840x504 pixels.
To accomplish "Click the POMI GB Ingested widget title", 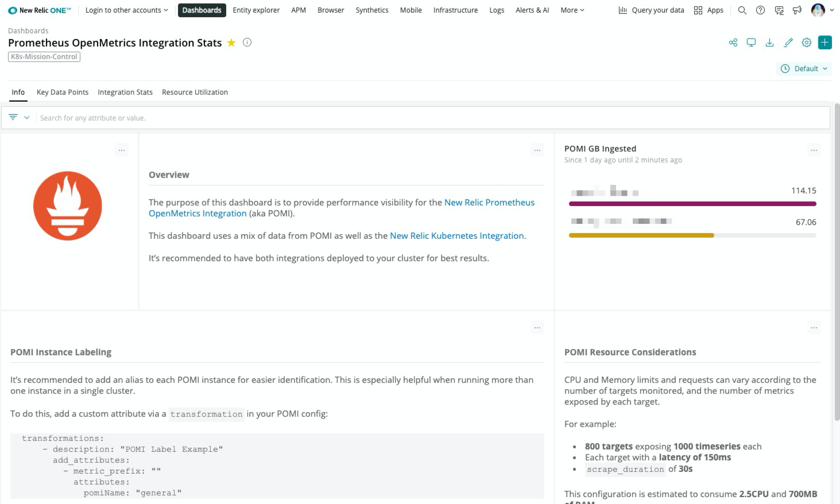I will point(600,149).
